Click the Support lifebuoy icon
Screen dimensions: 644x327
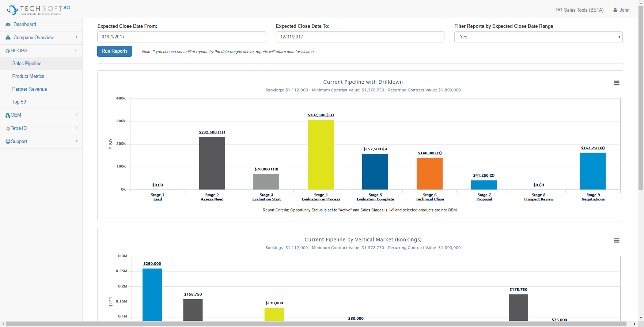[x=8, y=142]
